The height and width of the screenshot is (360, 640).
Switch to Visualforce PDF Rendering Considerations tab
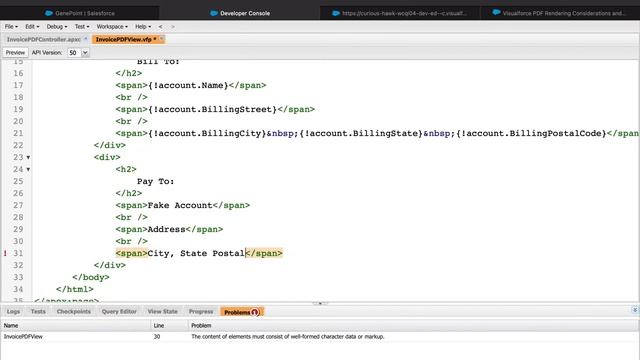[560, 13]
